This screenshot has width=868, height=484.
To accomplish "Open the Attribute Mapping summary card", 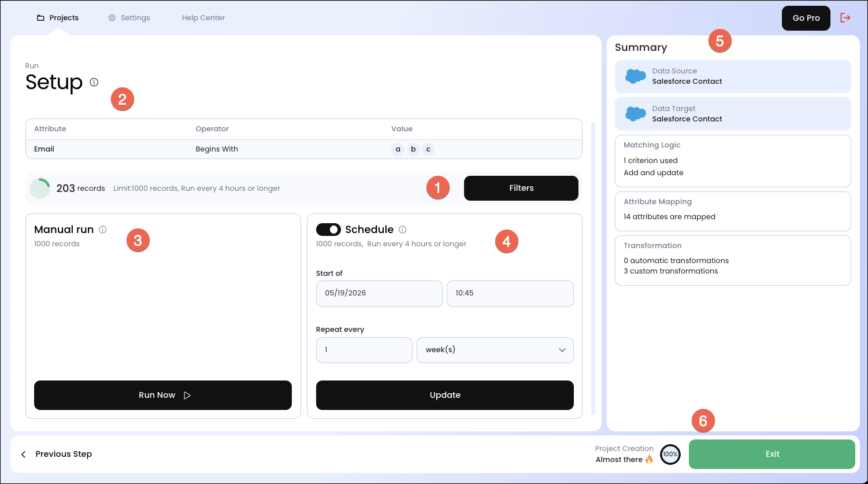I will pyautogui.click(x=733, y=211).
